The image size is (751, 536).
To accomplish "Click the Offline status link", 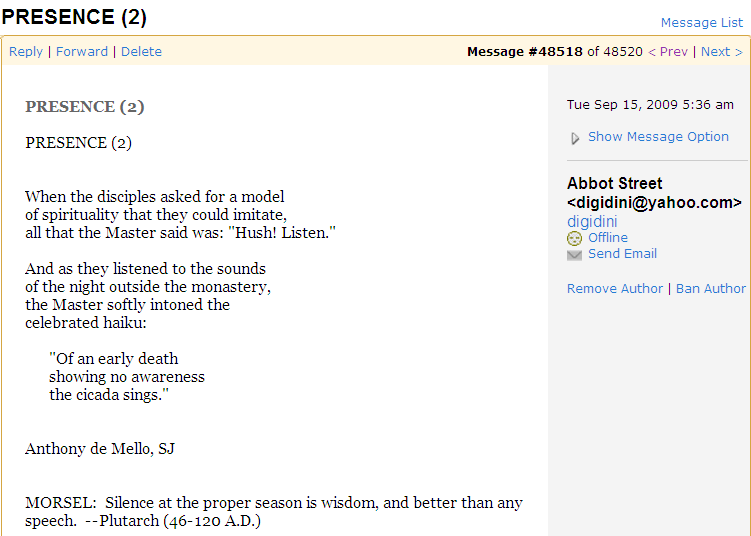I will (608, 238).
